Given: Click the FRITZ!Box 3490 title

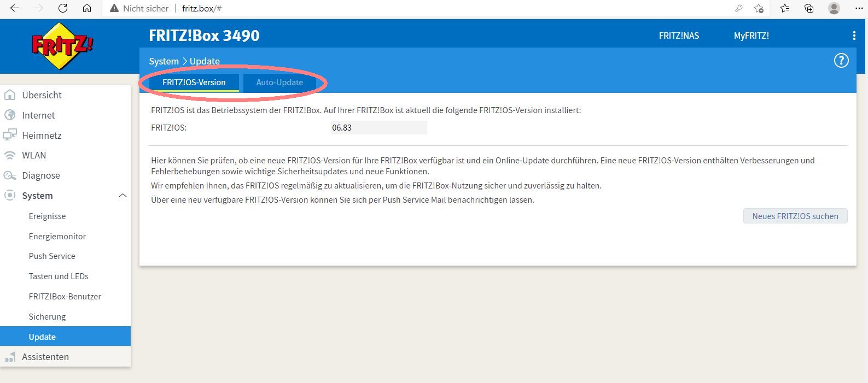Looking at the screenshot, I should click(204, 36).
